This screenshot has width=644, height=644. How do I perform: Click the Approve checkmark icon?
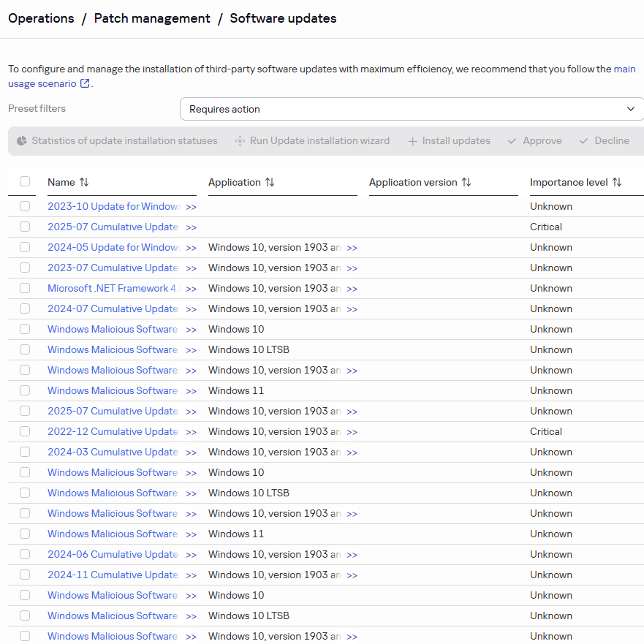[512, 140]
